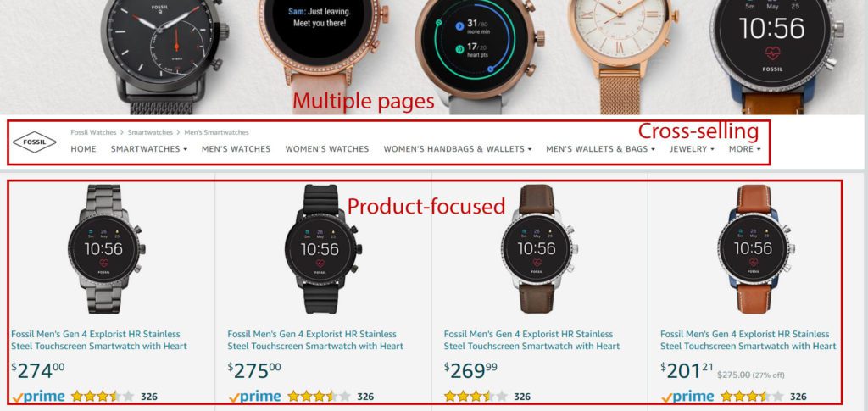
Task: Click the Men's Smartwatches breadcrumb
Action: (216, 132)
